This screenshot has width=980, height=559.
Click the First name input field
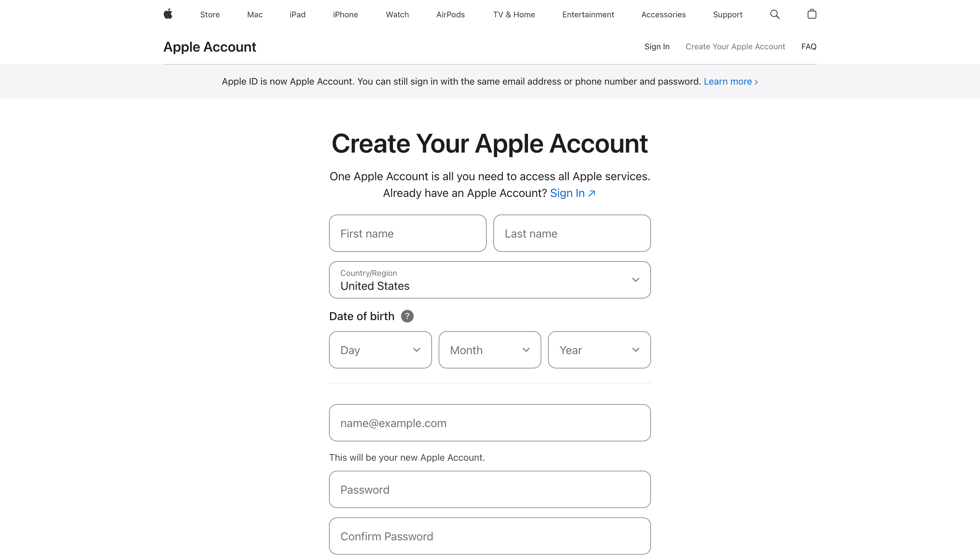point(407,233)
